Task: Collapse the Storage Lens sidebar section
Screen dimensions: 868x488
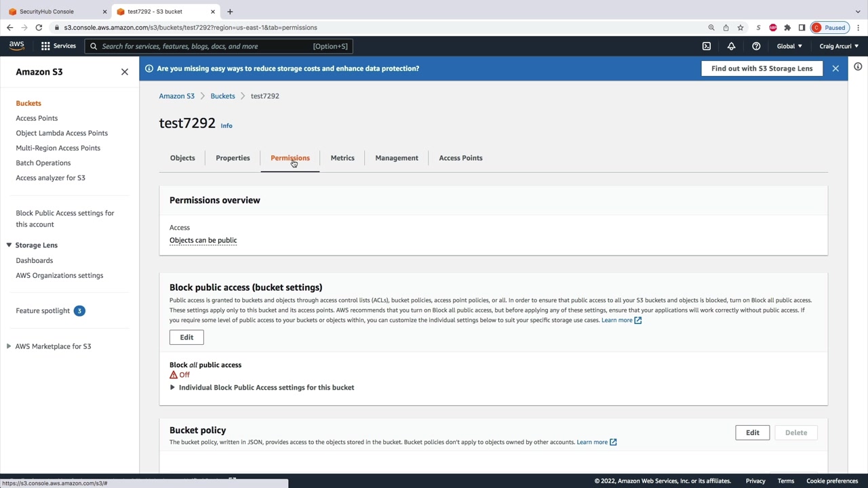Action: [9, 245]
